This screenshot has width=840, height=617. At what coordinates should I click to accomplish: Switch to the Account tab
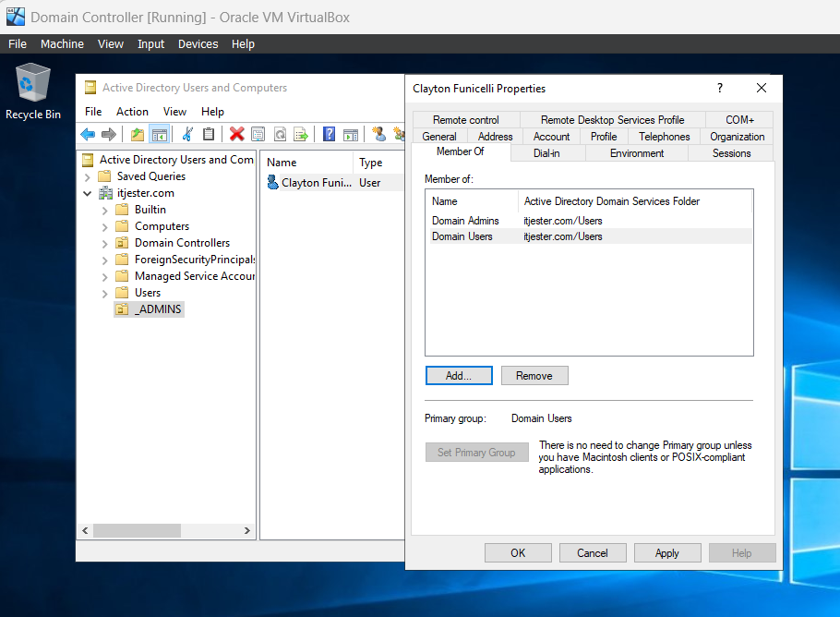click(x=551, y=137)
